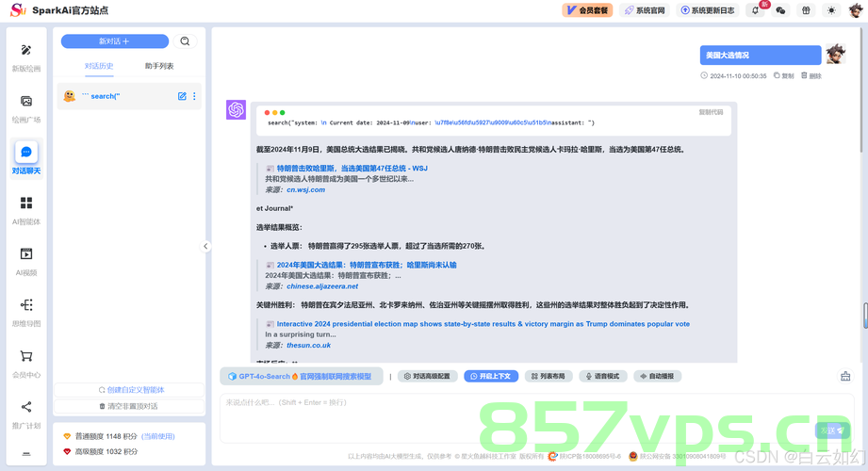The image size is (868, 471).
Task: Click the gift icon in header
Action: (806, 10)
